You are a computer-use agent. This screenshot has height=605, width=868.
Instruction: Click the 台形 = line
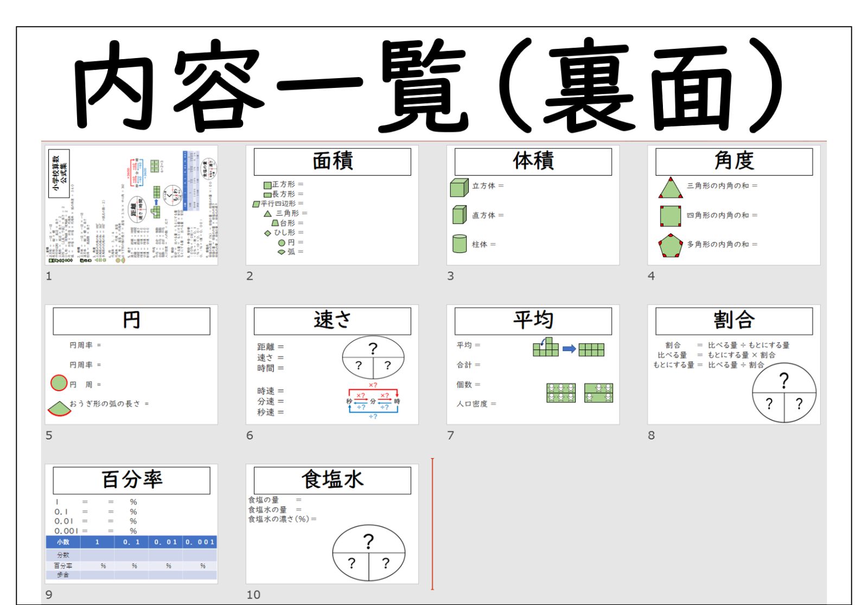tap(288, 223)
